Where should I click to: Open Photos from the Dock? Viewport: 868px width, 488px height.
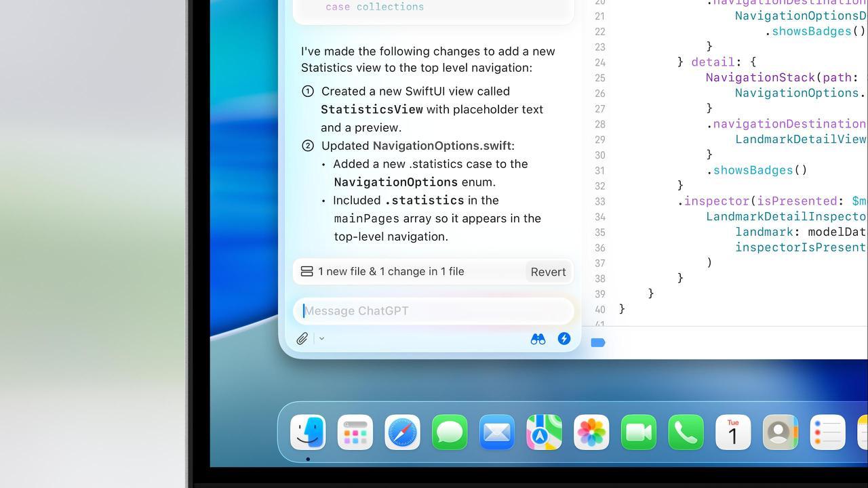[591, 432]
